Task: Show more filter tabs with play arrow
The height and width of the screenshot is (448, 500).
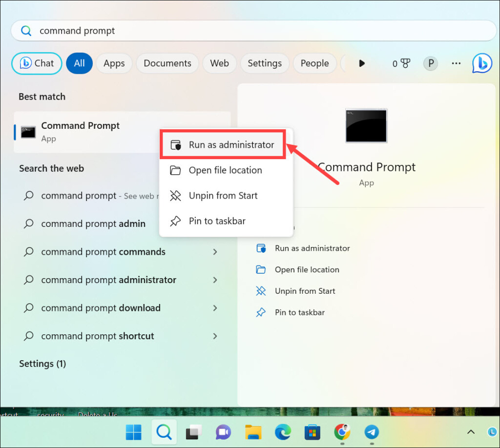Action: click(362, 63)
